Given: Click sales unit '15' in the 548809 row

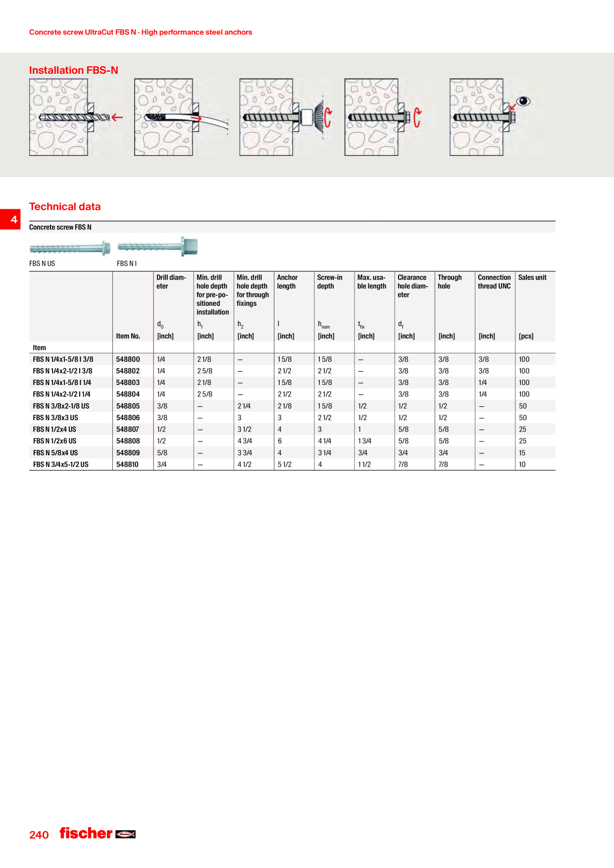Looking at the screenshot, I should 522,453.
